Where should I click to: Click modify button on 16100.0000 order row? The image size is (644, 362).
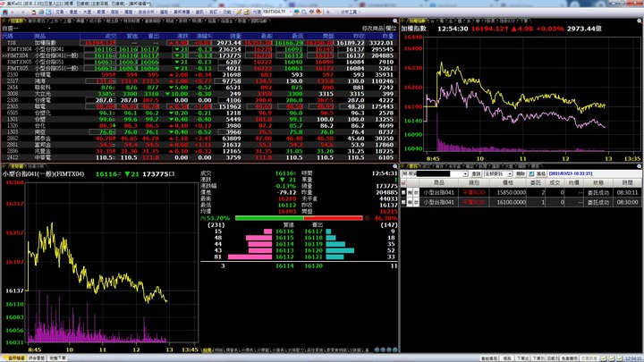tap(416, 202)
